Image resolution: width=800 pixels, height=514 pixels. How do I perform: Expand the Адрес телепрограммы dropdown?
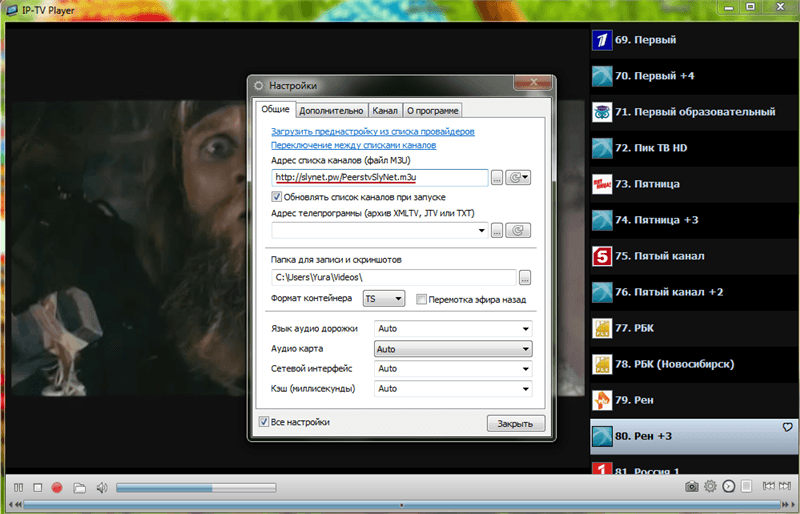coord(481,231)
